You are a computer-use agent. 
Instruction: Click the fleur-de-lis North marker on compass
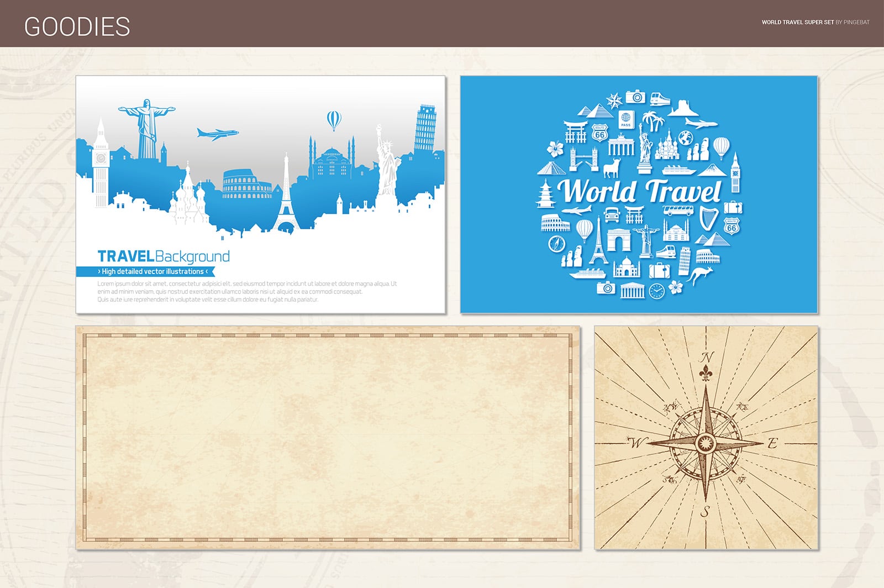point(706,374)
